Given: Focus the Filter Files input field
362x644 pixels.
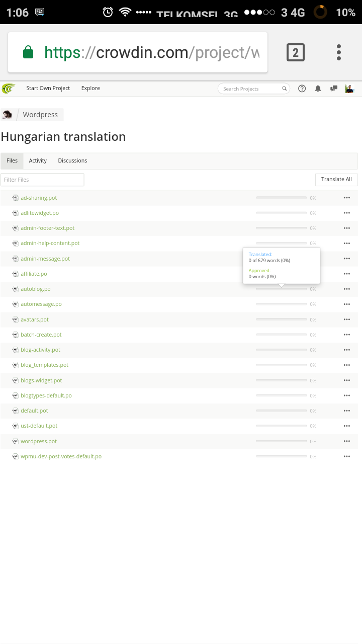Looking at the screenshot, I should [42, 180].
